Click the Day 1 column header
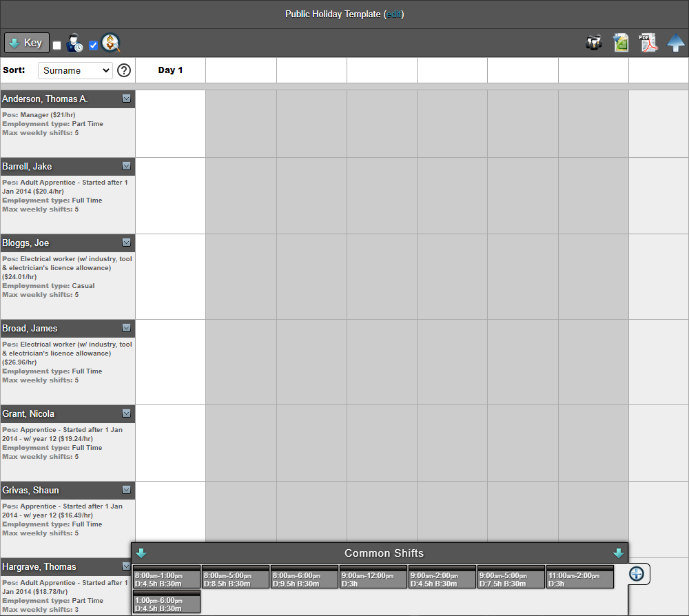Image resolution: width=689 pixels, height=616 pixels. [170, 70]
